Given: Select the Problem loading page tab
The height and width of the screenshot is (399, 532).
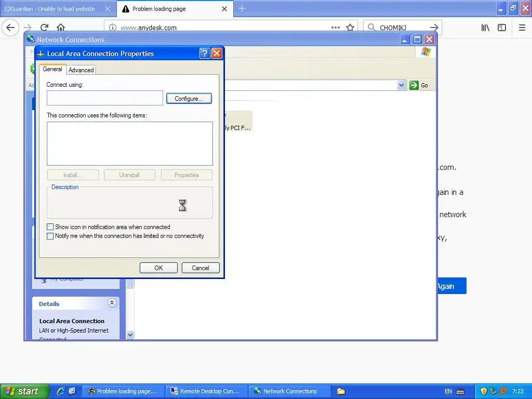Looking at the screenshot, I should tap(159, 9).
